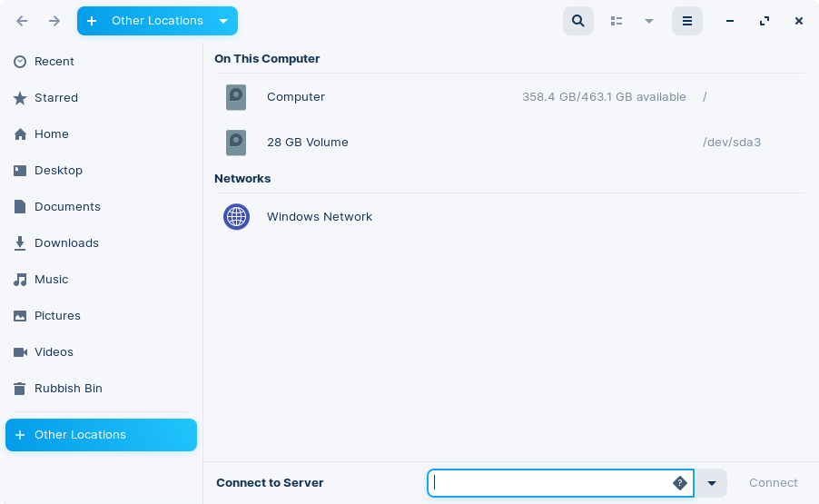
Task: Expand the Other Locations path dropdown
Action: click(223, 21)
